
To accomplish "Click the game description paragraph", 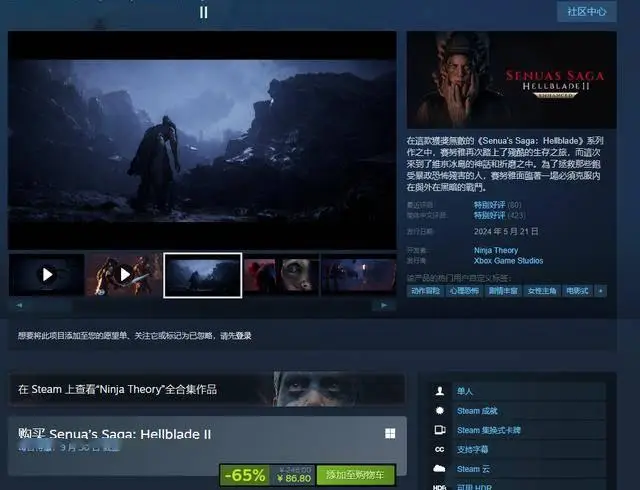I will click(x=505, y=164).
